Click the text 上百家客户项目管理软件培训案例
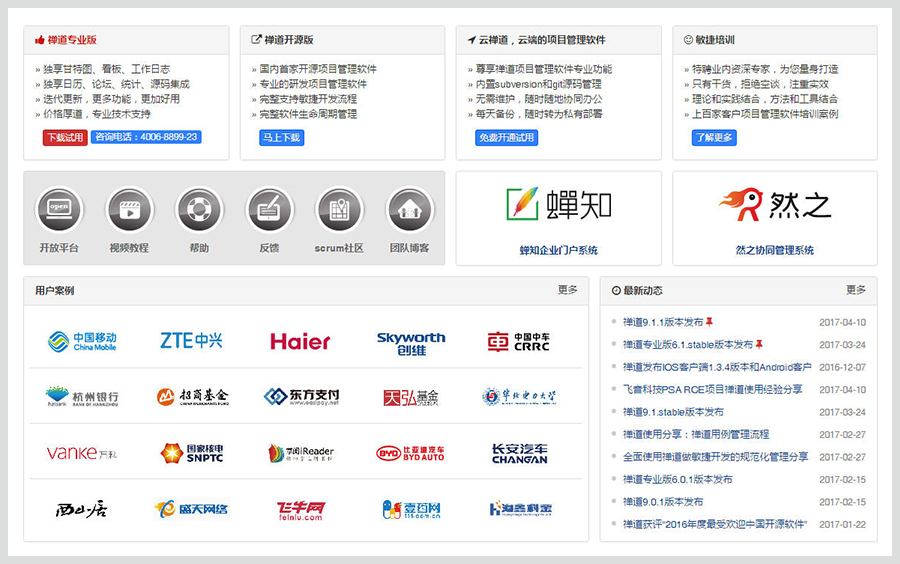The height and width of the screenshot is (564, 900). tap(765, 114)
